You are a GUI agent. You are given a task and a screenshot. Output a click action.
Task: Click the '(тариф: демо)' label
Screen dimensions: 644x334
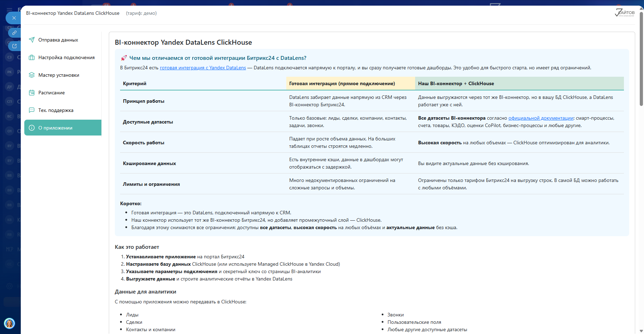[x=141, y=13]
